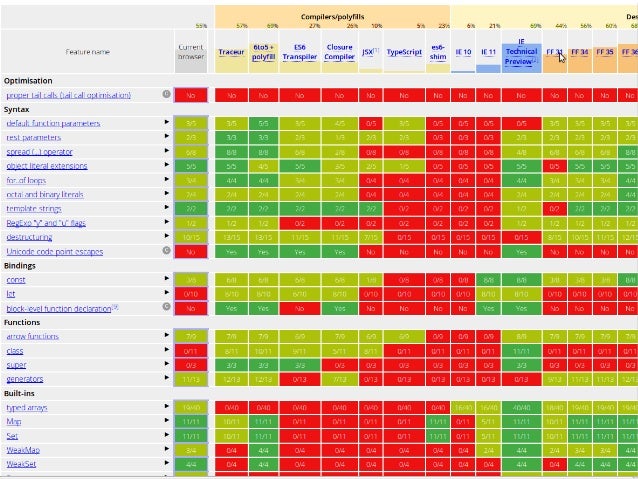Open the destructuring feature link

[x=29, y=237]
